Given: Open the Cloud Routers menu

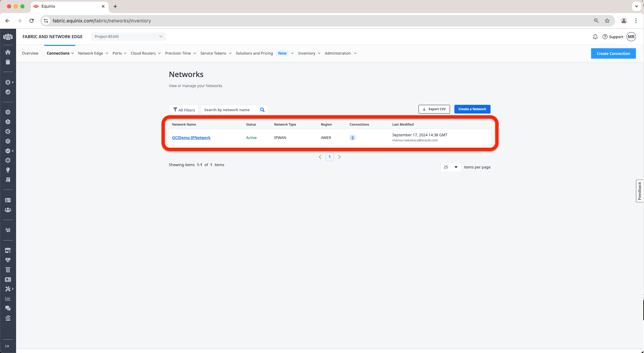Looking at the screenshot, I should [x=145, y=53].
